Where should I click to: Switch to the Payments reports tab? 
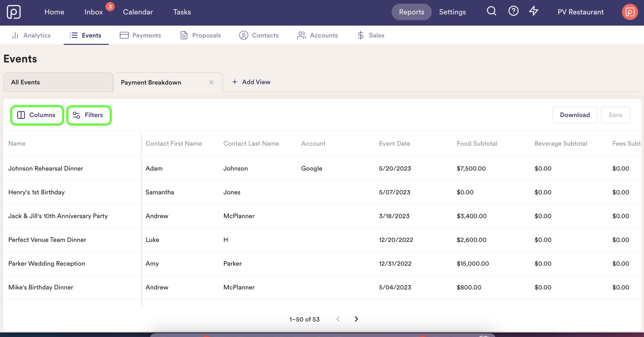tap(140, 35)
